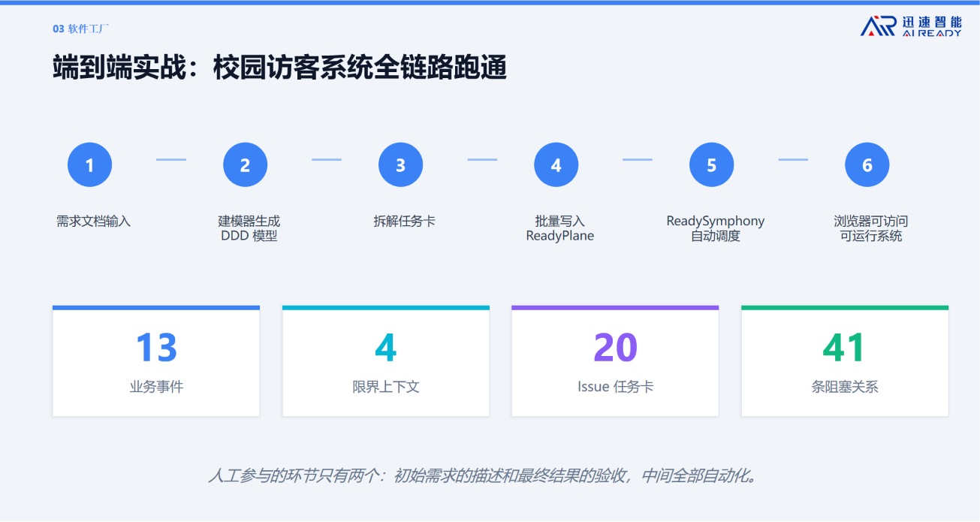Image resolution: width=980 pixels, height=522 pixels.
Task: Click the '浏览器可访问 可运行系统' label
Action: 870,228
